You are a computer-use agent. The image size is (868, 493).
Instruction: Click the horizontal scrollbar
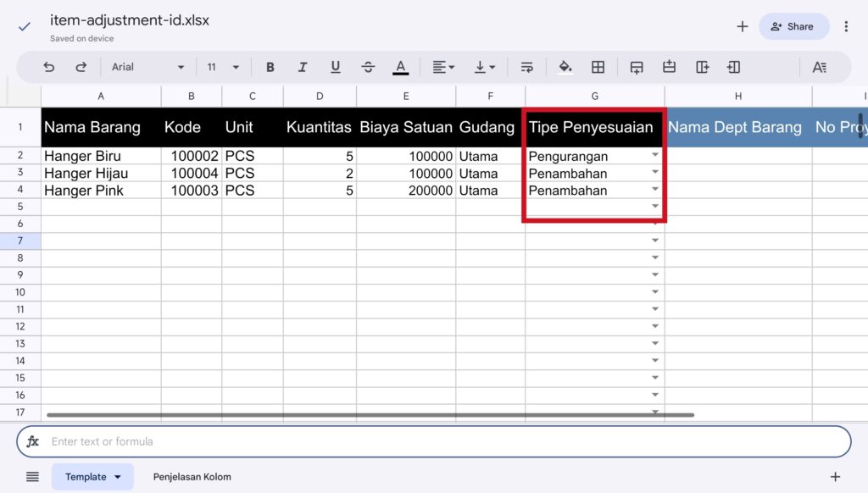point(370,414)
